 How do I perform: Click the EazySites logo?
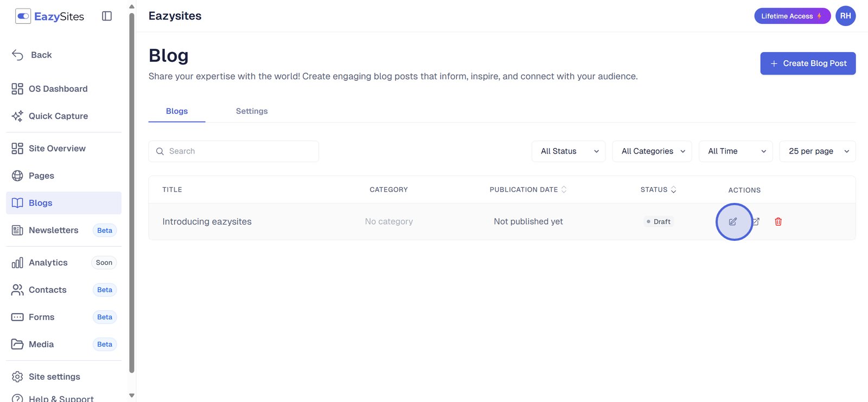coord(50,16)
